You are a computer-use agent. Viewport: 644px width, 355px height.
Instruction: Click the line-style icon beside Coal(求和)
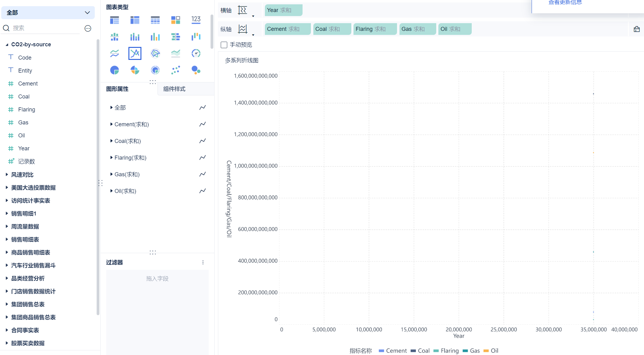click(x=203, y=141)
